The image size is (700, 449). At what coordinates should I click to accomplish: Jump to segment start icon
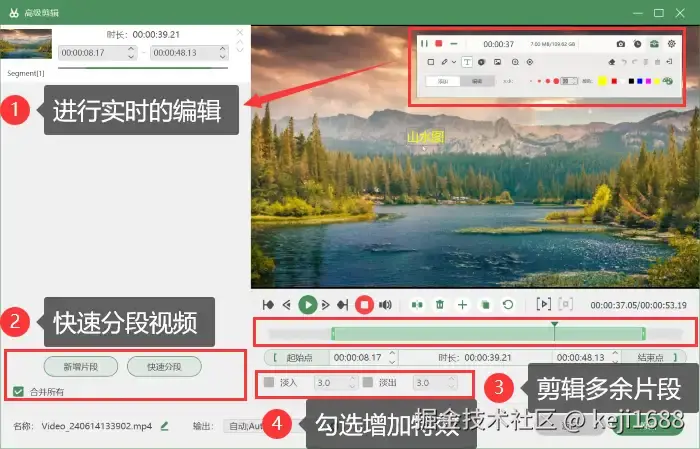268,305
